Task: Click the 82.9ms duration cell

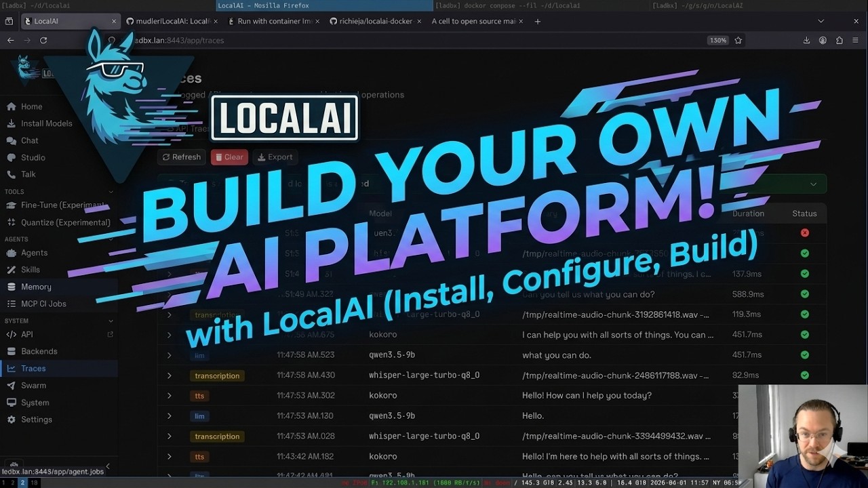Action: 745,375
